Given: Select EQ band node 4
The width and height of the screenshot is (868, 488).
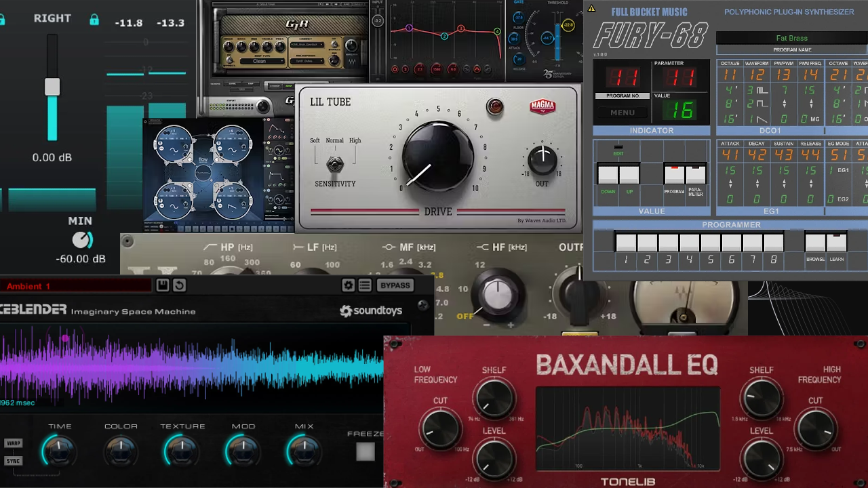Looking at the screenshot, I should [497, 31].
